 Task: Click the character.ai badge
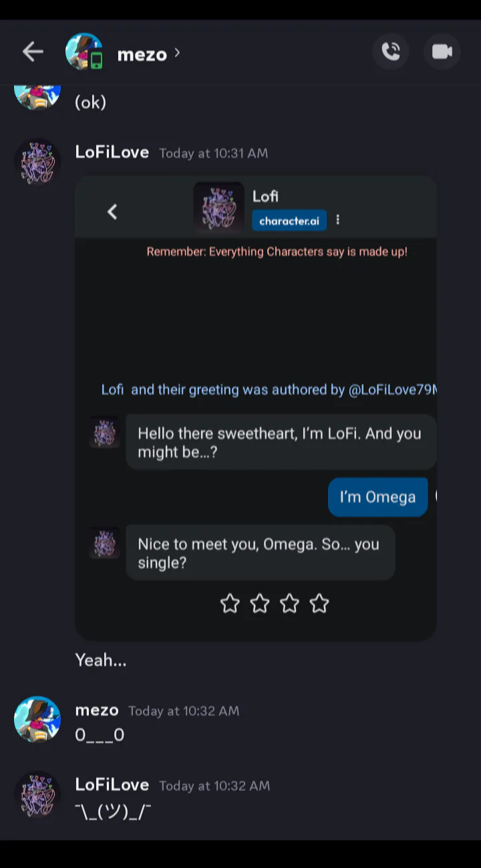[289, 221]
